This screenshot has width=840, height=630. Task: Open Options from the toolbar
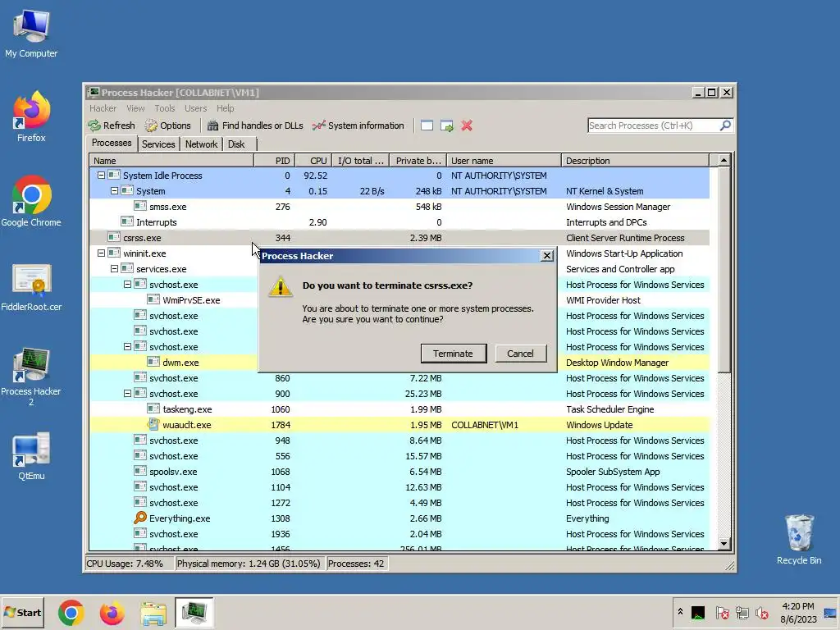167,126
